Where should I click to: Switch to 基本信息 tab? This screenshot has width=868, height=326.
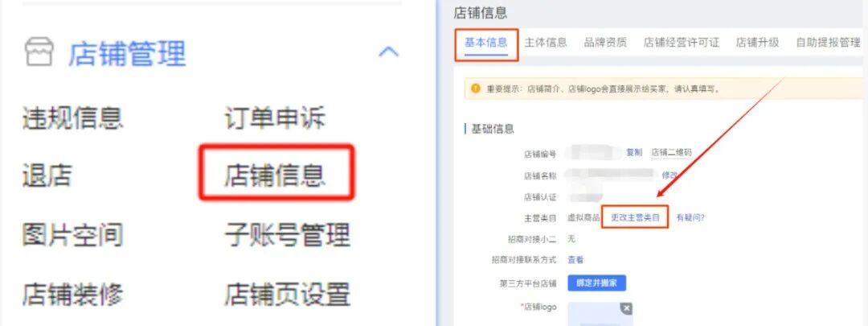click(x=486, y=43)
